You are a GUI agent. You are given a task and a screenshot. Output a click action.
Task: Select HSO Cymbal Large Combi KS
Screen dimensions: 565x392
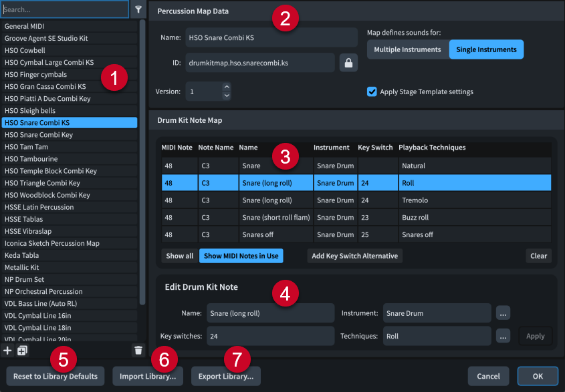coord(69,62)
